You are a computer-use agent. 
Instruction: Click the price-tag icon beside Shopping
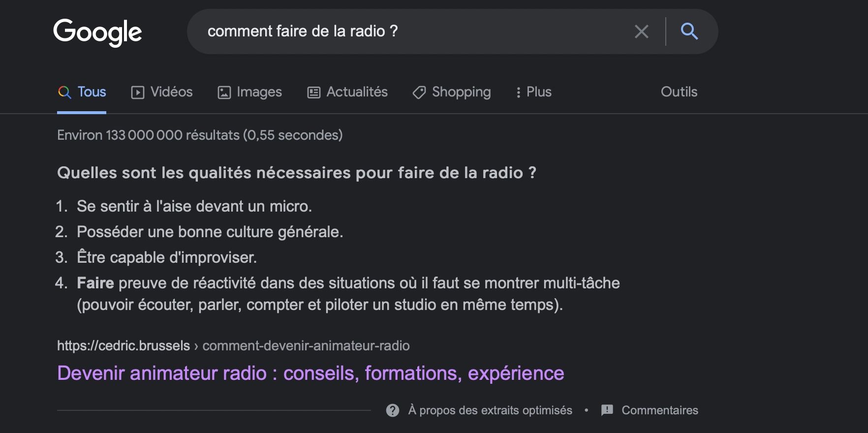(419, 93)
